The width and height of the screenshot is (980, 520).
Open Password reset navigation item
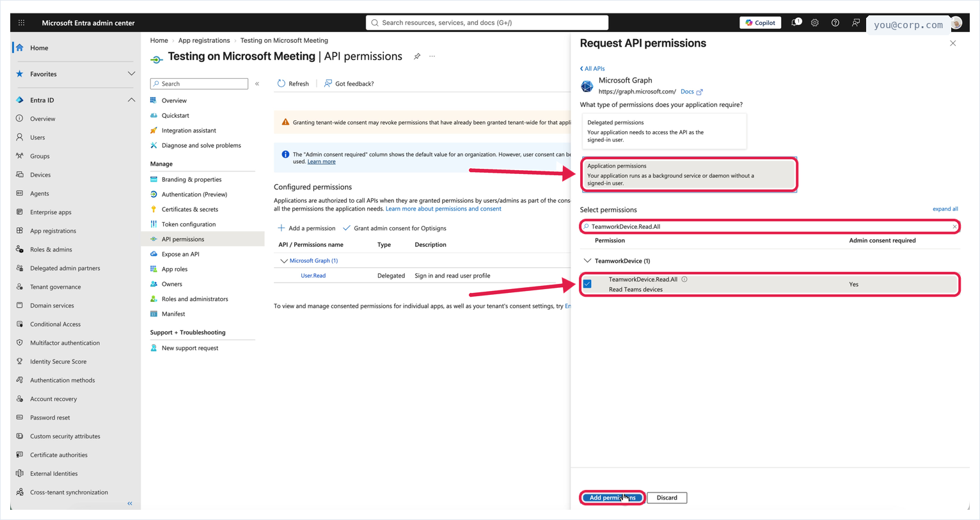click(50, 418)
